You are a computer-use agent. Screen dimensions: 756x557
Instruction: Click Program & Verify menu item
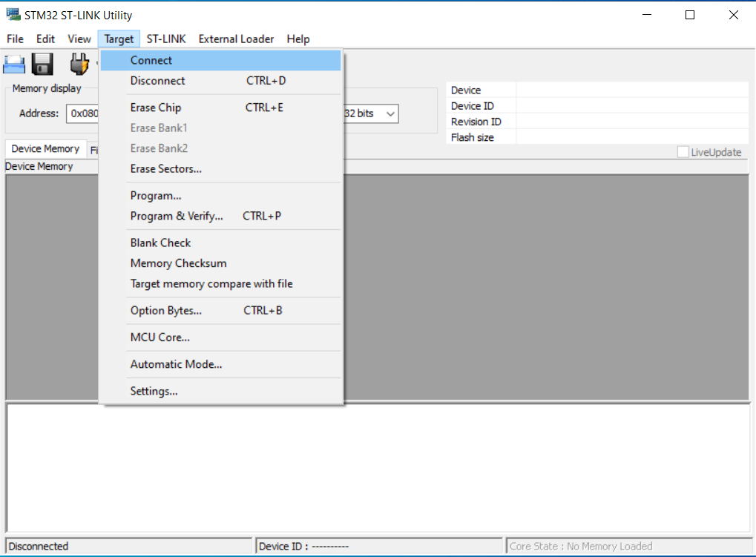(177, 216)
